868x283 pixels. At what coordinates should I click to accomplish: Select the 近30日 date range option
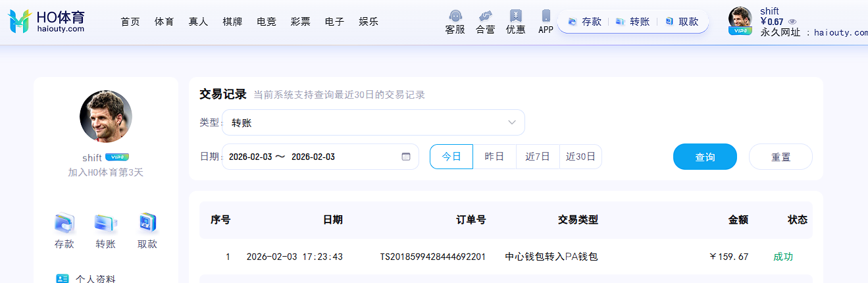point(580,157)
